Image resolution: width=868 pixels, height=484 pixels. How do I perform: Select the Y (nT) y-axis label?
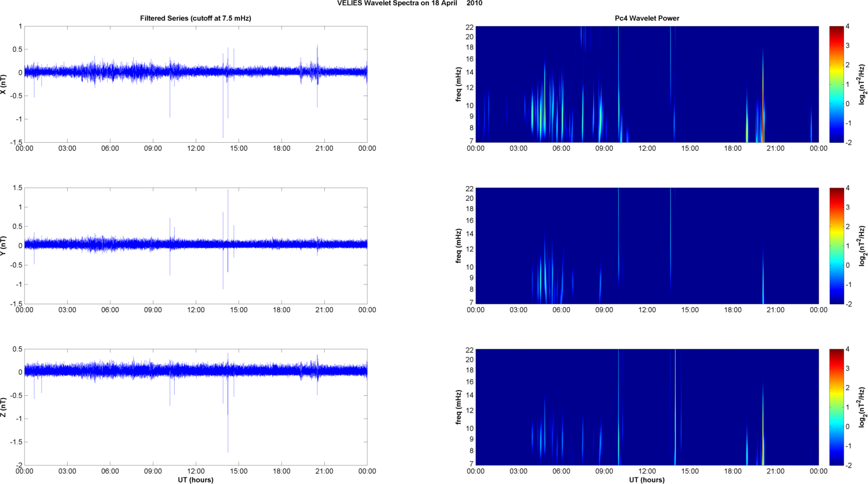coord(4,246)
